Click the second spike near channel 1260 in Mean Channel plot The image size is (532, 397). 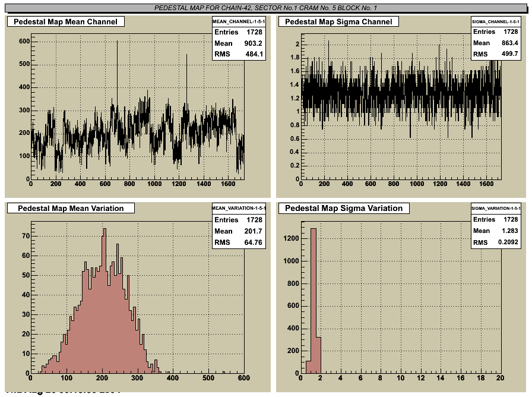pyautogui.click(x=186, y=80)
